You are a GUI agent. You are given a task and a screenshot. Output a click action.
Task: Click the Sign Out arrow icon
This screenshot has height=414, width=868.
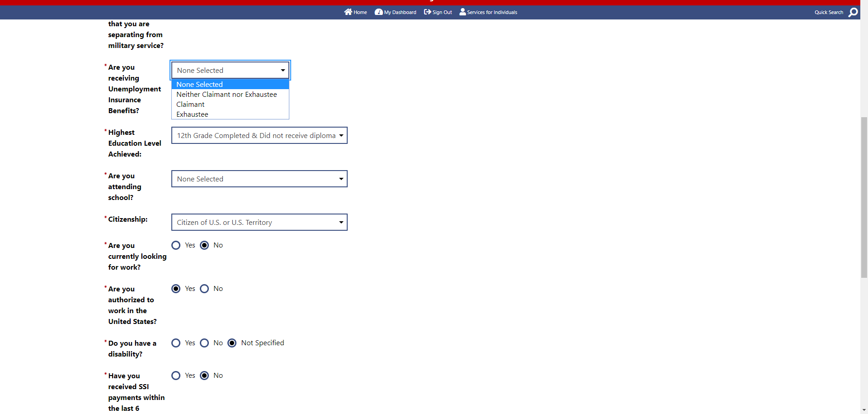click(x=427, y=12)
